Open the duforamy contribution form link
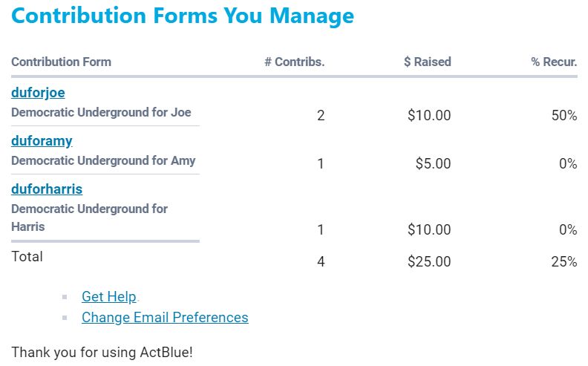 [x=42, y=141]
